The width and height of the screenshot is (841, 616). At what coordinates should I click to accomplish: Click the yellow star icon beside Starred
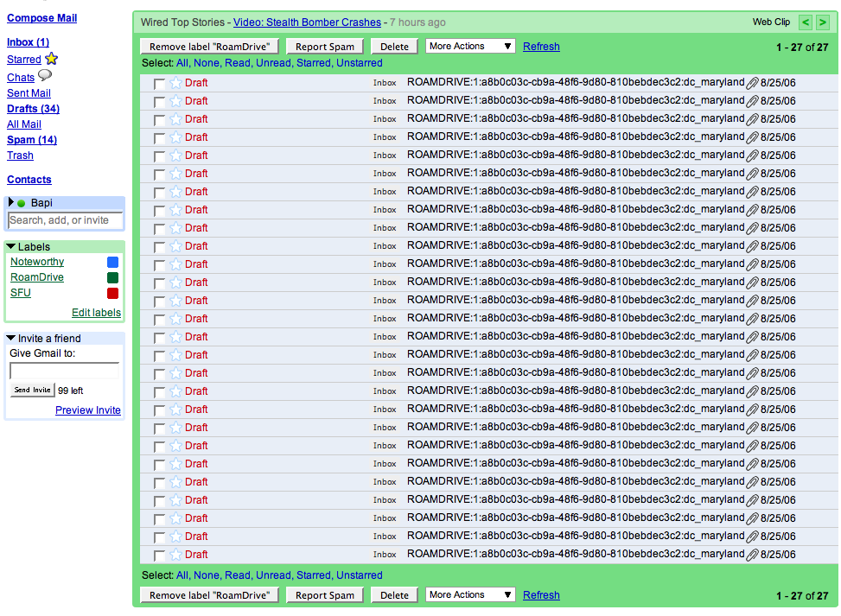pyautogui.click(x=51, y=60)
